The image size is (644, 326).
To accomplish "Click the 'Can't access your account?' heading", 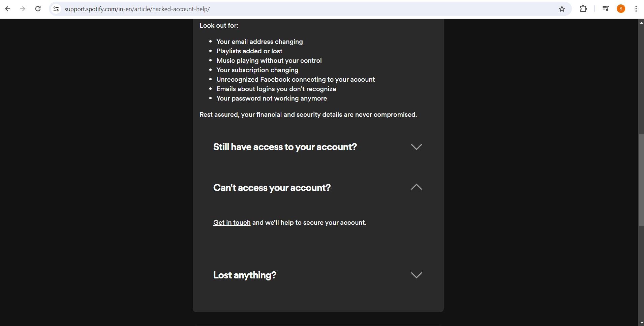I will (272, 188).
